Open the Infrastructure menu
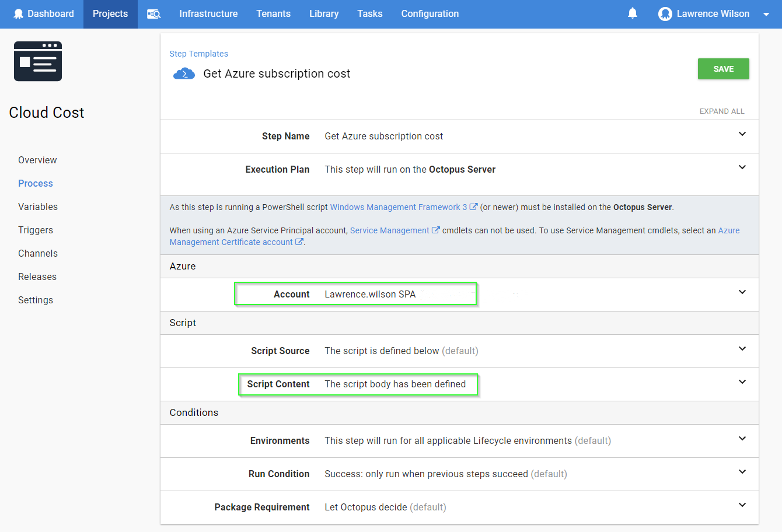 (208, 14)
